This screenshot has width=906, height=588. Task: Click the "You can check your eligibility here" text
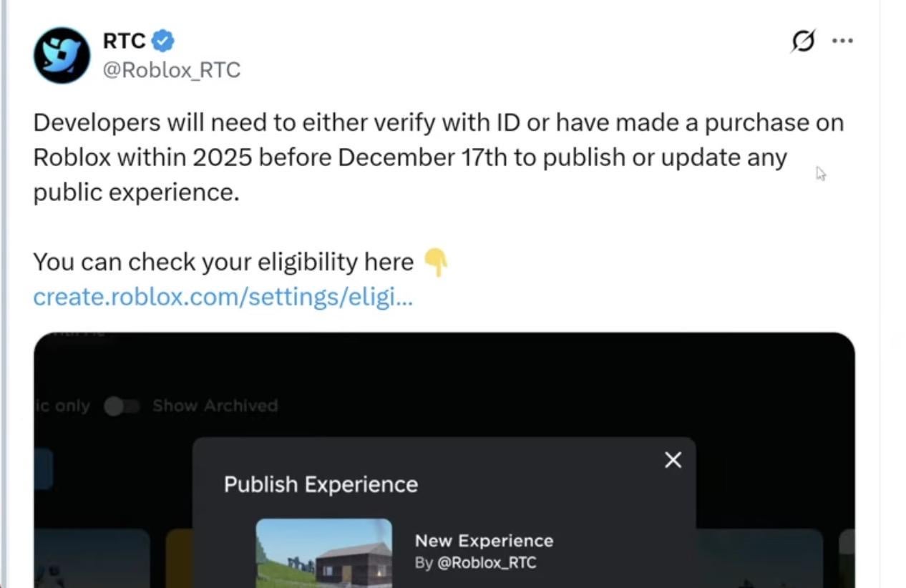[223, 263]
